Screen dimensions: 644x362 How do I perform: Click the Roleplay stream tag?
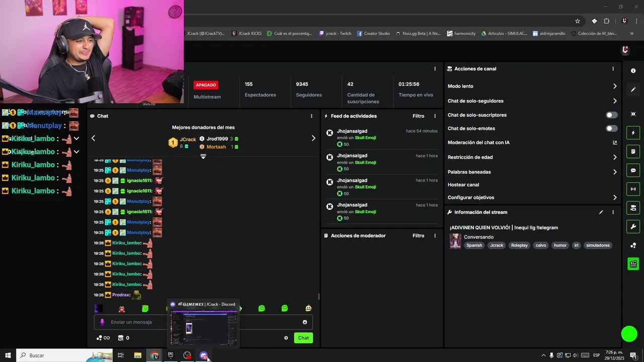[x=519, y=245]
